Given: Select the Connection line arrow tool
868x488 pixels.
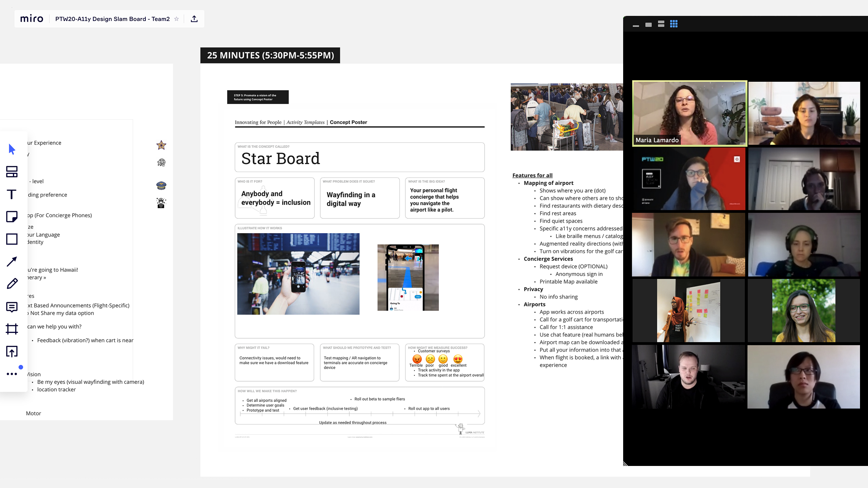Looking at the screenshot, I should pyautogui.click(x=12, y=261).
